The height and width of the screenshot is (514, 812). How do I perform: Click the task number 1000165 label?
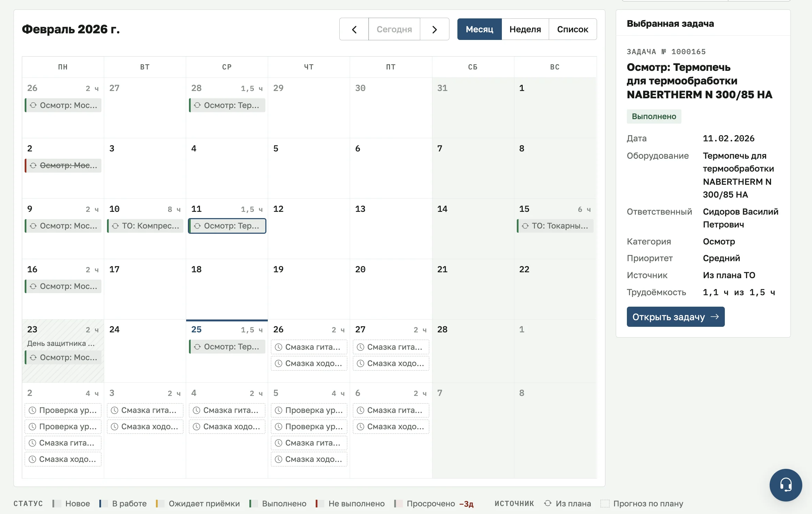pos(666,52)
